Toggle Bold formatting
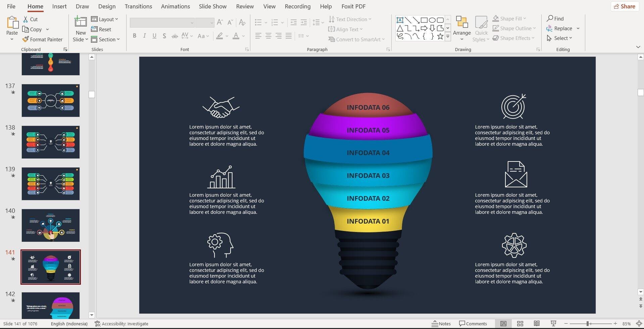Screen dimensions: 644x329 coord(135,36)
